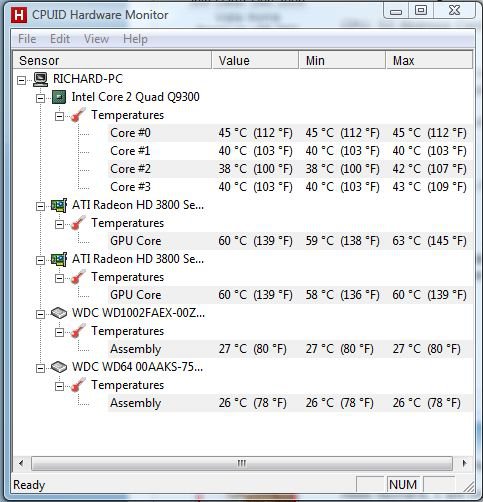Select GPU Core row of first ATI Radeon
The image size is (483, 502).
(x=290, y=241)
